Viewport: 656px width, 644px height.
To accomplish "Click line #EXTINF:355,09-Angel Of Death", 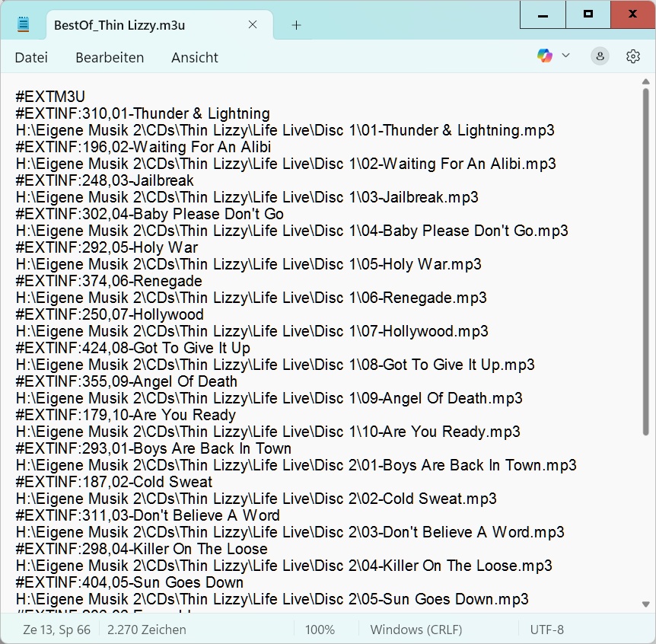I will [126, 381].
